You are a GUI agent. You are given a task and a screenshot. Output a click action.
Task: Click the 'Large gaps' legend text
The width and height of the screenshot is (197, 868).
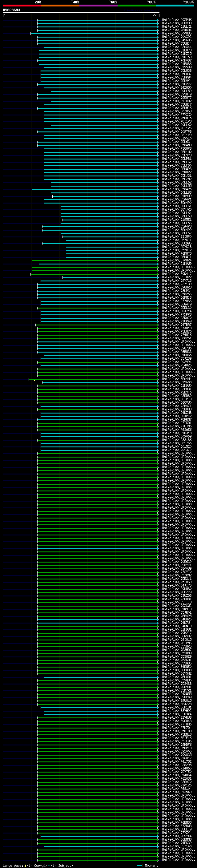(13, 866)
